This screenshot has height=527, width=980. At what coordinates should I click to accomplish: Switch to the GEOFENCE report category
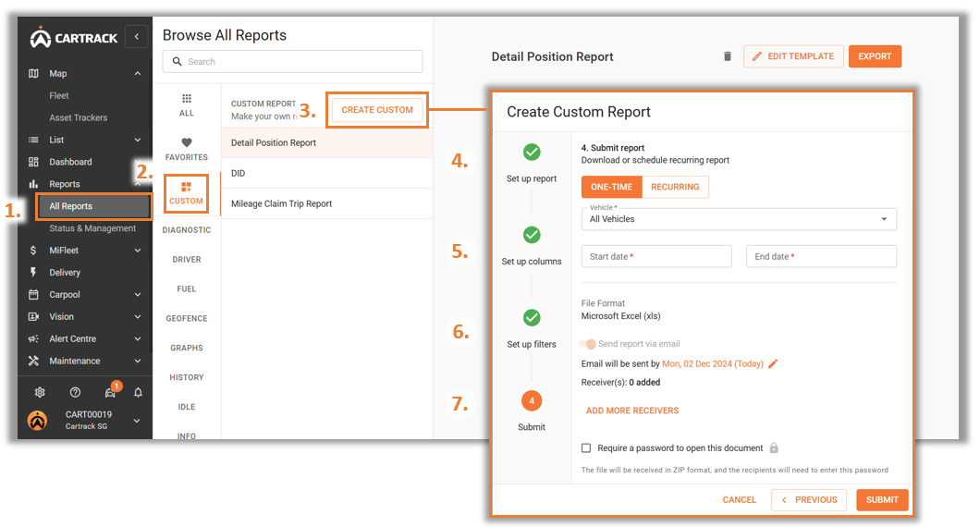pyautogui.click(x=186, y=318)
